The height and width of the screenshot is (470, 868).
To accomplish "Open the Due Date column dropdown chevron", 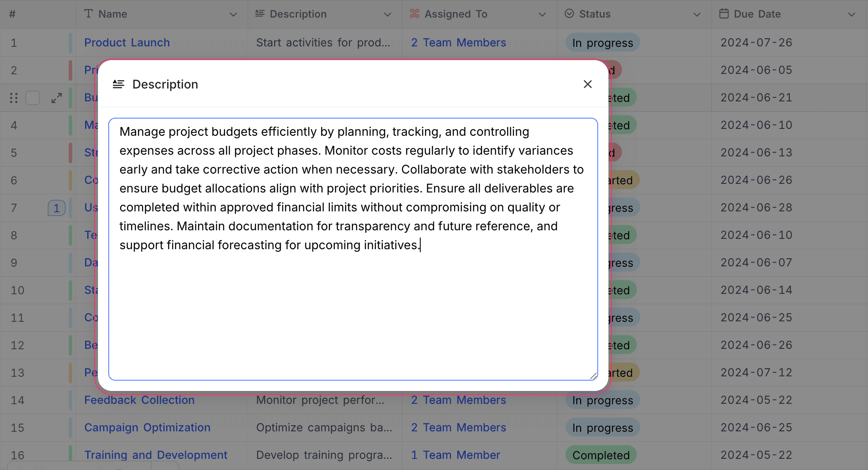I will (852, 14).
